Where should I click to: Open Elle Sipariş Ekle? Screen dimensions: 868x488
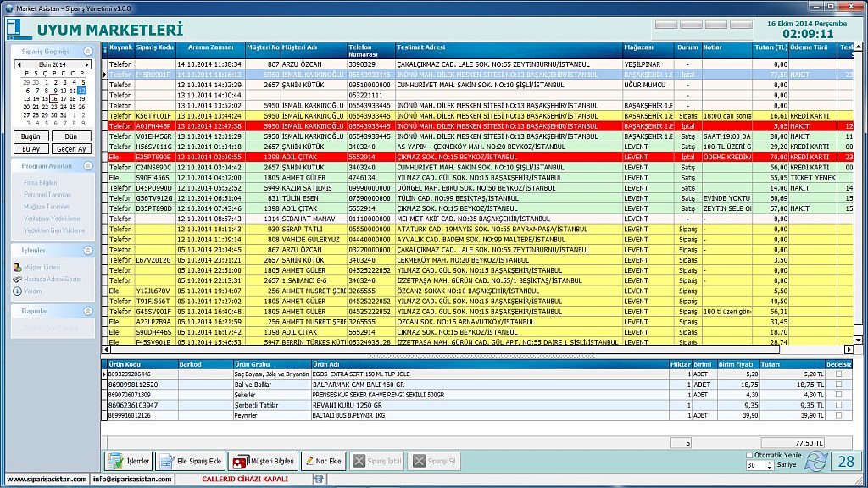click(x=190, y=461)
